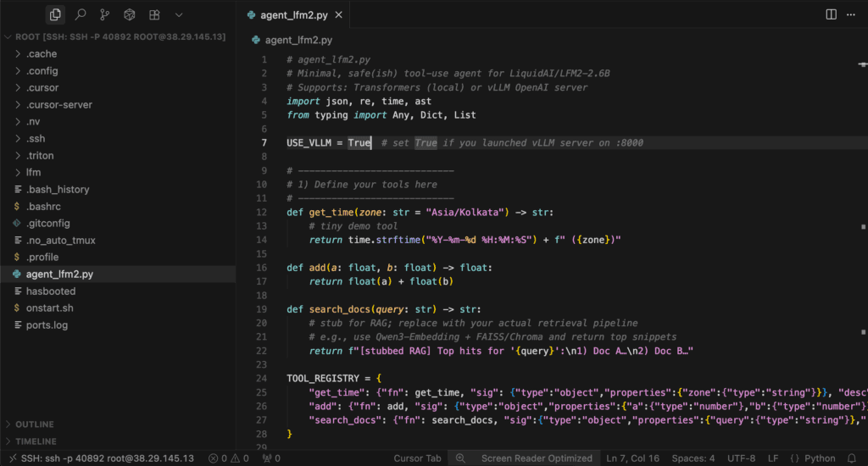This screenshot has height=466, width=868.
Task: Click the SSH remote connection indicator
Action: point(100,458)
